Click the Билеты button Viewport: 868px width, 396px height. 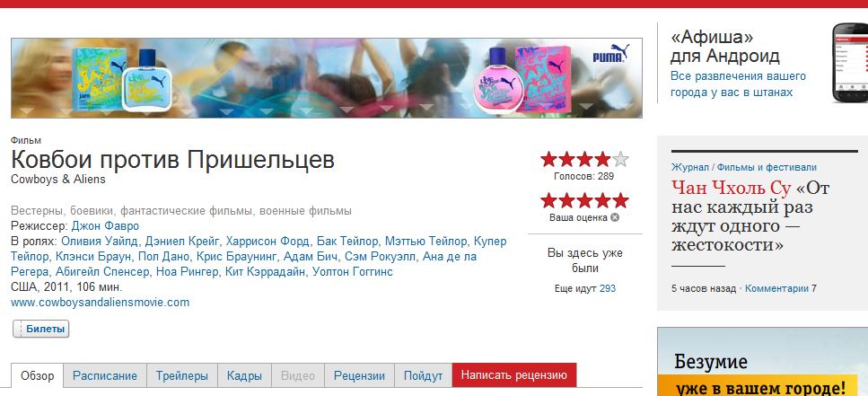[41, 329]
